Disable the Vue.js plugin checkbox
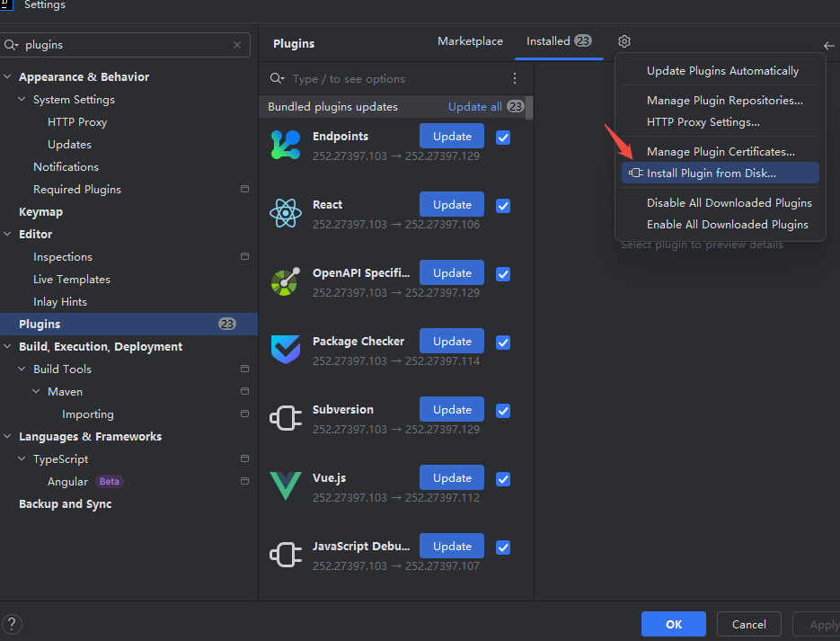 coord(503,479)
